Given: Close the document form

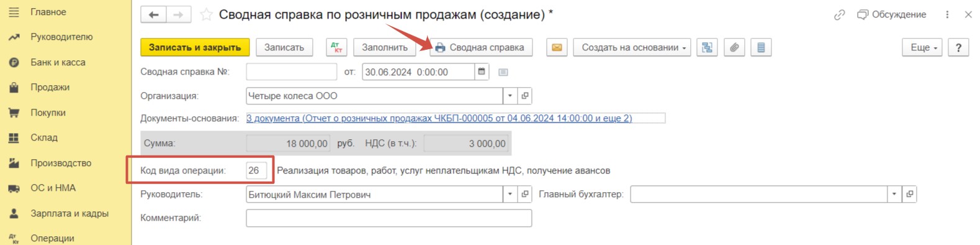Looking at the screenshot, I should pyautogui.click(x=968, y=14).
